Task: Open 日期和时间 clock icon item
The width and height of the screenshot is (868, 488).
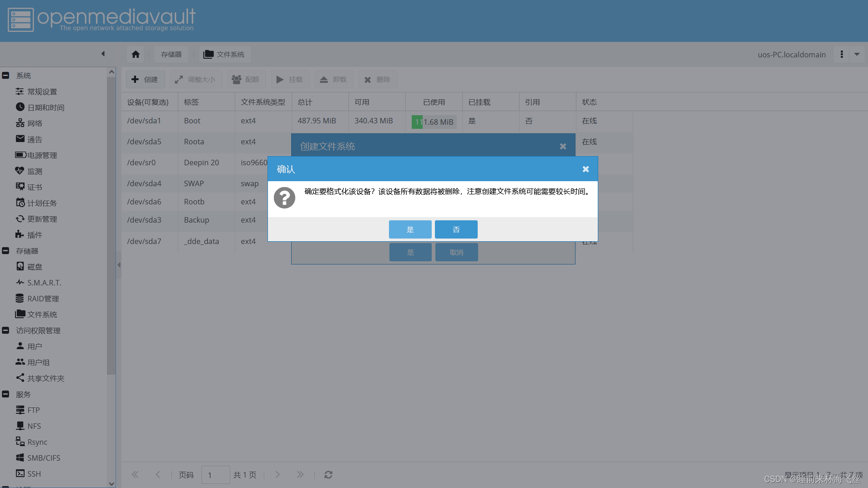Action: point(40,107)
